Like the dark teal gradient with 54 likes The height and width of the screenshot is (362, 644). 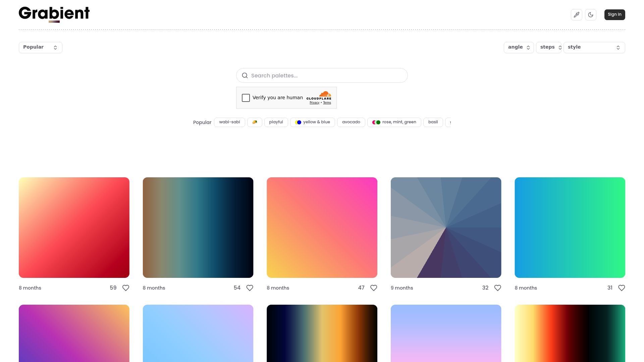(250, 288)
